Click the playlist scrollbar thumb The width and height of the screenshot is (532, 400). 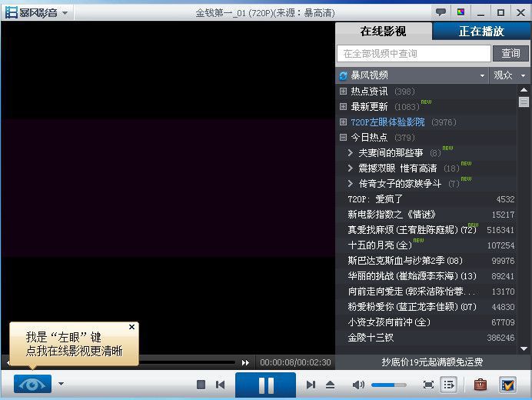tap(524, 102)
